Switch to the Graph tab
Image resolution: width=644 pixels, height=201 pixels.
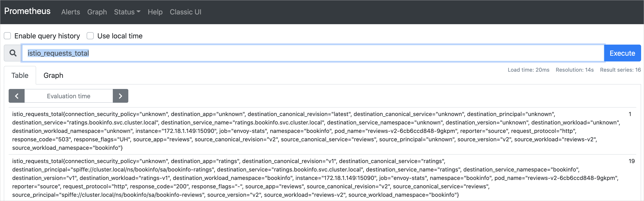coord(53,75)
